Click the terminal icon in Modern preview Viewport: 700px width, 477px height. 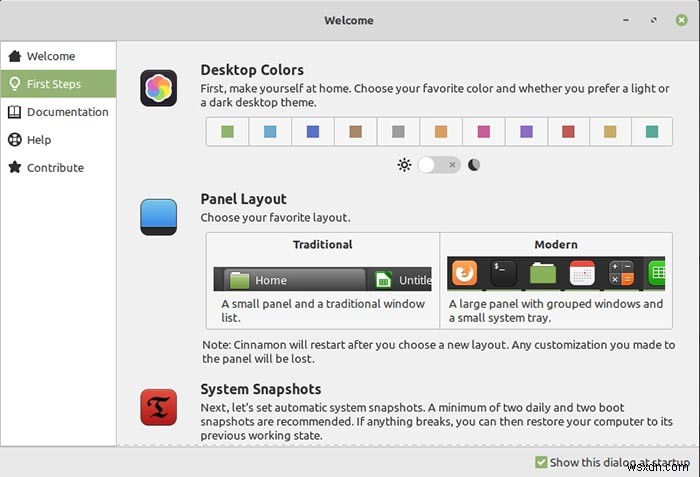click(x=504, y=273)
